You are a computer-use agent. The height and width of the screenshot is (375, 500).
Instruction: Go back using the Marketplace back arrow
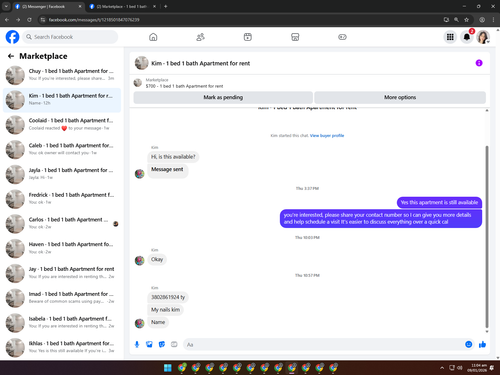[11, 56]
